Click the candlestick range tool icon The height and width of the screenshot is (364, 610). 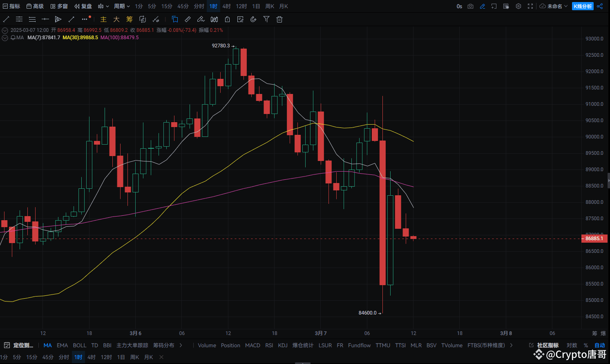tap(214, 19)
